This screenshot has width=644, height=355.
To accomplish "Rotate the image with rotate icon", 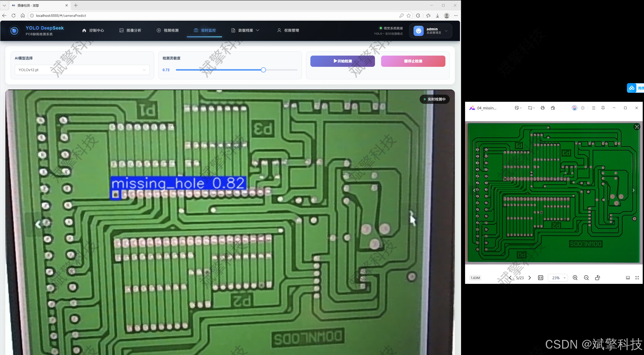I will click(x=597, y=278).
